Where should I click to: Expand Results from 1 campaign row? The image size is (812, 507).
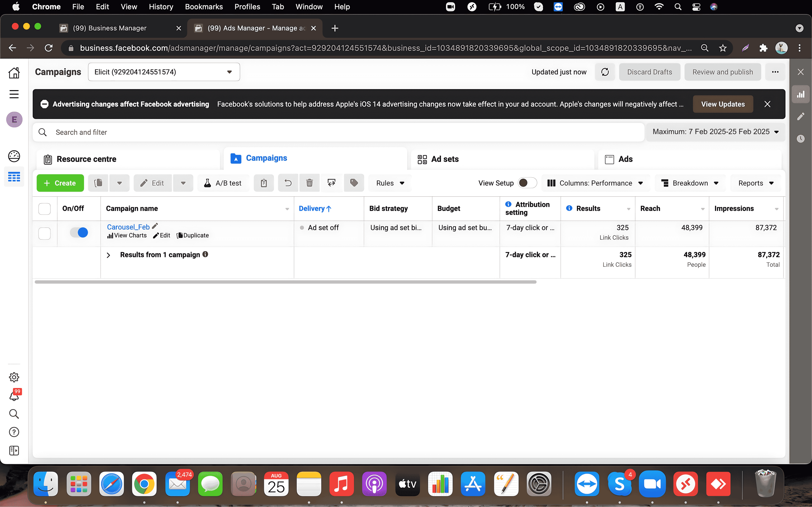(108, 255)
